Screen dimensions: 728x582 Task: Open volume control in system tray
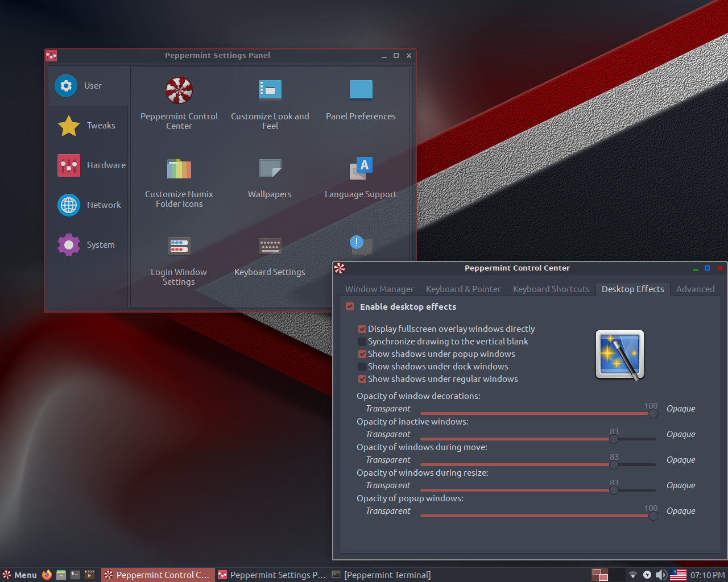(x=661, y=575)
